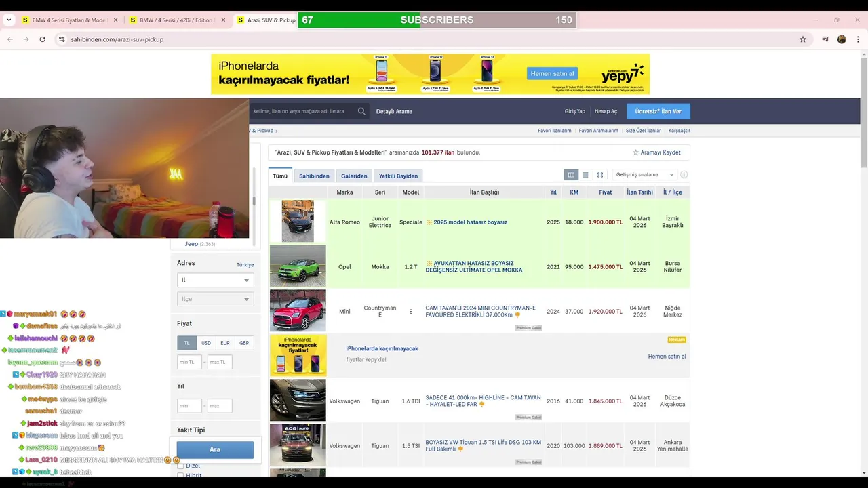Switch to classic table view icon
This screenshot has width=868, height=488.
click(571, 175)
